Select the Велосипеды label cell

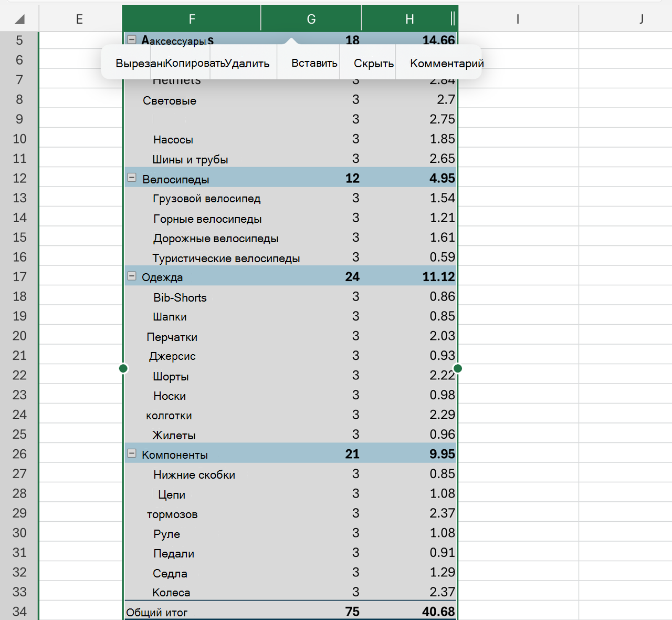click(x=192, y=179)
